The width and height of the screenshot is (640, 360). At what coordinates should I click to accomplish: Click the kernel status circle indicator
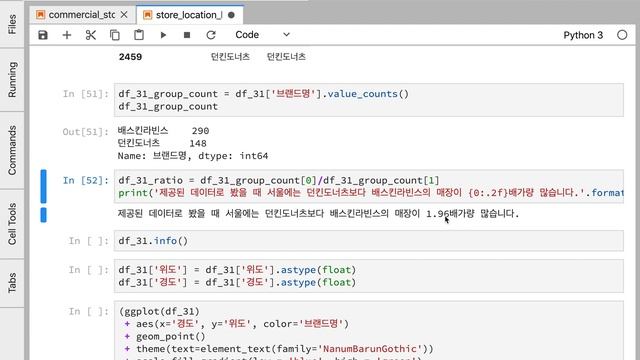coord(622,35)
